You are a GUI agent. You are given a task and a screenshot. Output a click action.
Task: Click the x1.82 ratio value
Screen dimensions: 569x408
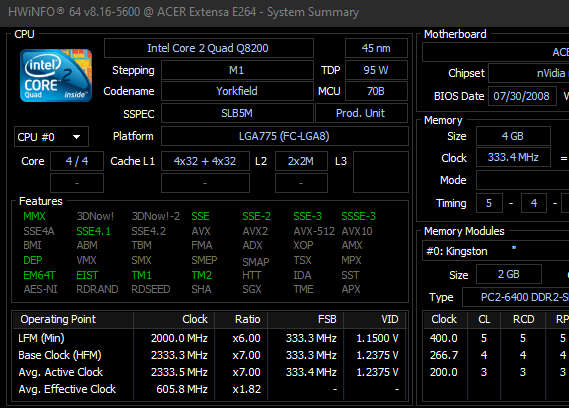(247, 389)
